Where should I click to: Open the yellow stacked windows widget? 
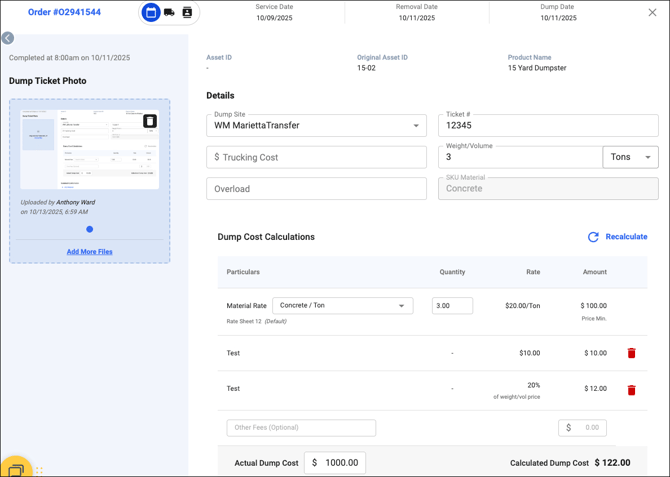(x=16, y=467)
